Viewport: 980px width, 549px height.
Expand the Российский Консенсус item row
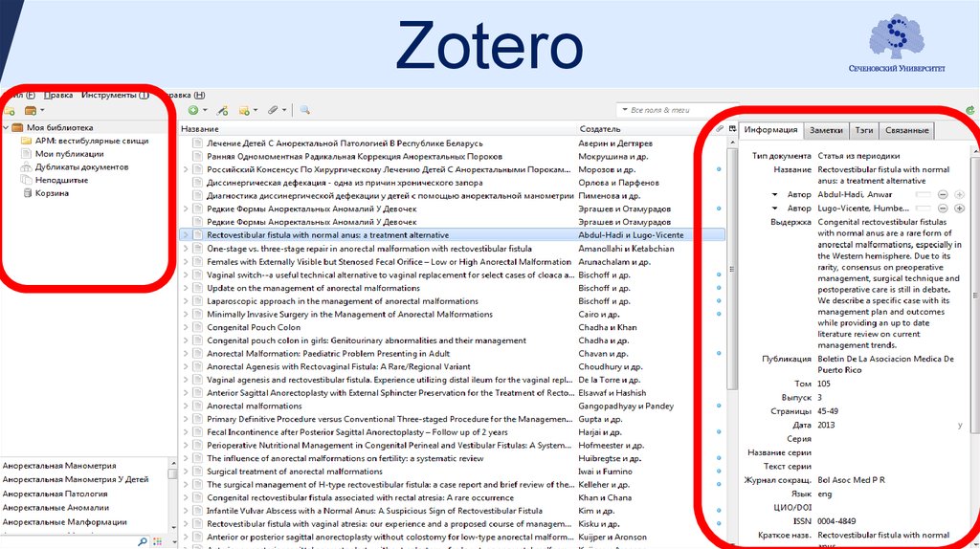coord(185,169)
